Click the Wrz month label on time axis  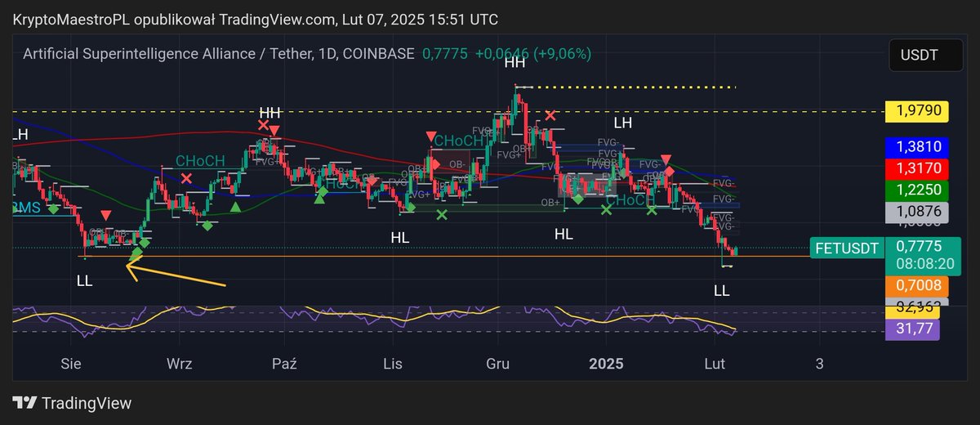click(x=179, y=363)
